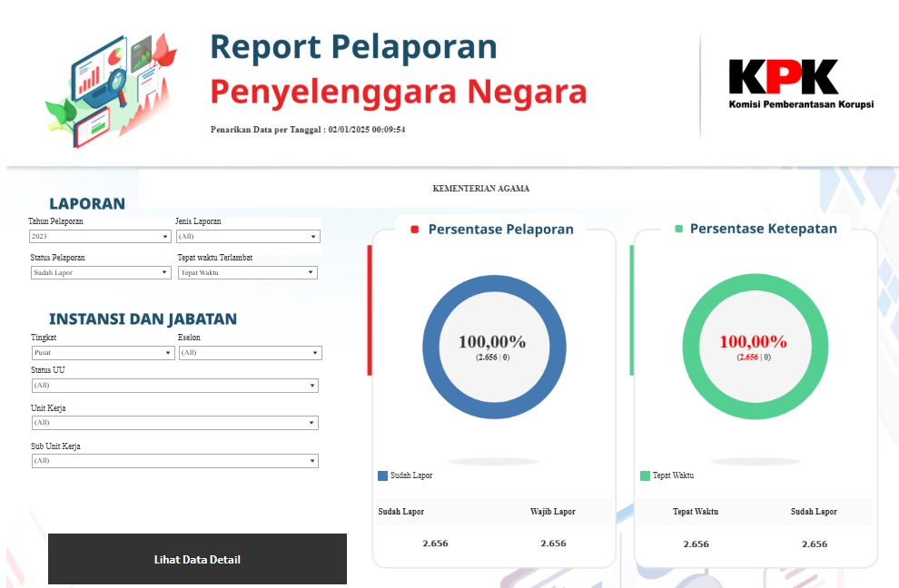Click the blue Sudah Lapor legend marker
The image size is (899, 588).
pos(382,475)
